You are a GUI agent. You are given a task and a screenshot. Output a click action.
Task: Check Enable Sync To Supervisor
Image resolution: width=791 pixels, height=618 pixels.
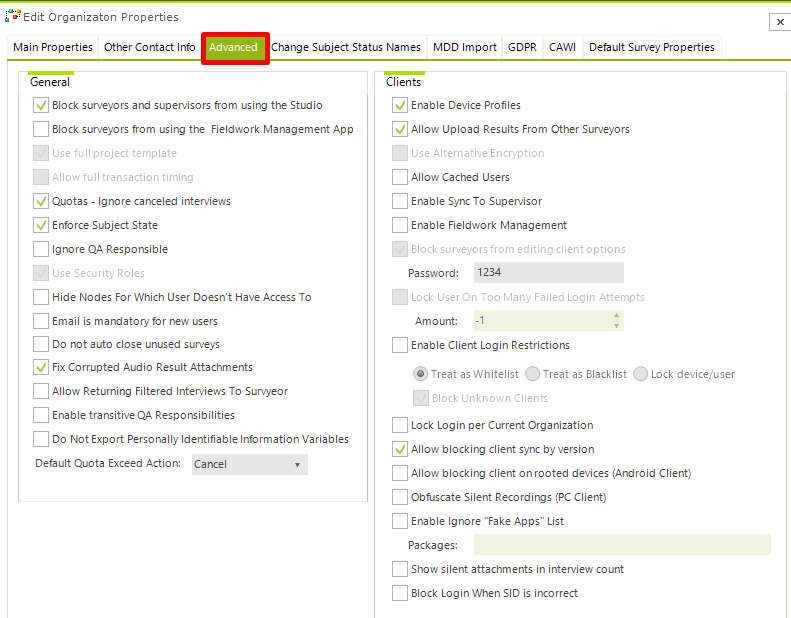point(400,201)
